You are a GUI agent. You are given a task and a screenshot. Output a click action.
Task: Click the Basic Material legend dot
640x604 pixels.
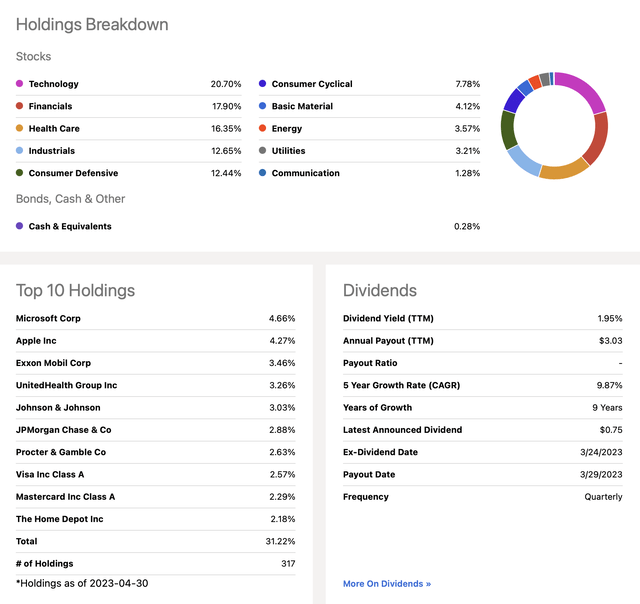tap(262, 106)
